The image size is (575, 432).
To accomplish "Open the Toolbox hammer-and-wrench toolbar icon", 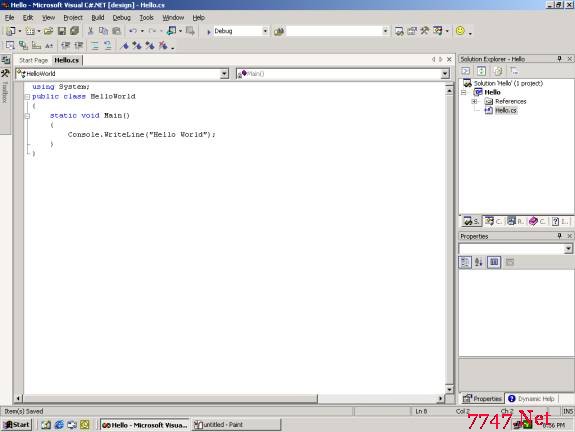I will [x=425, y=31].
